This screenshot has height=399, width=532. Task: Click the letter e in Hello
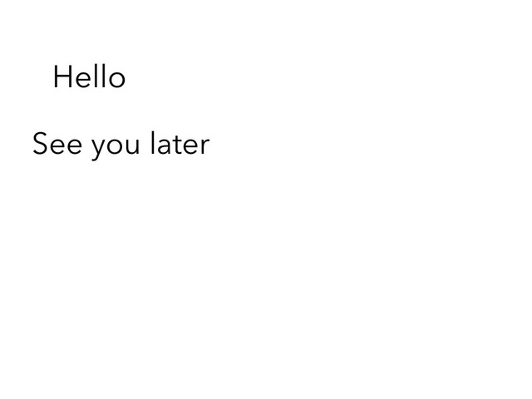pos(84,80)
